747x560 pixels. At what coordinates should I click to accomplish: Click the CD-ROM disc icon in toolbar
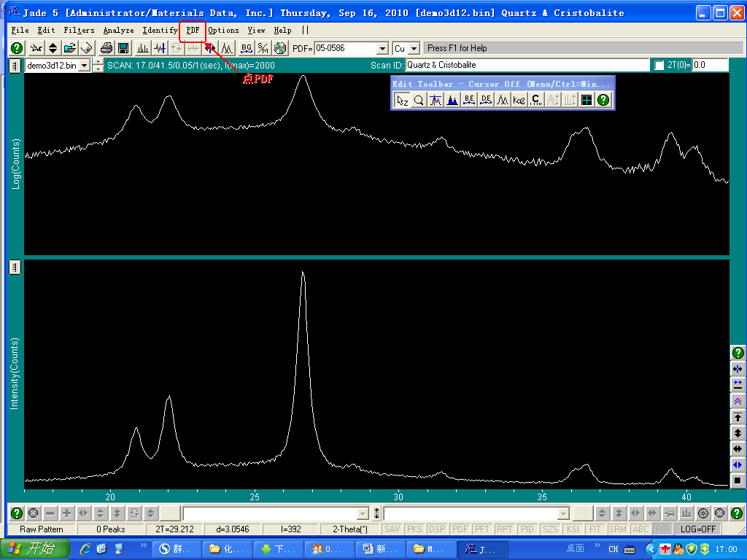pos(280,48)
